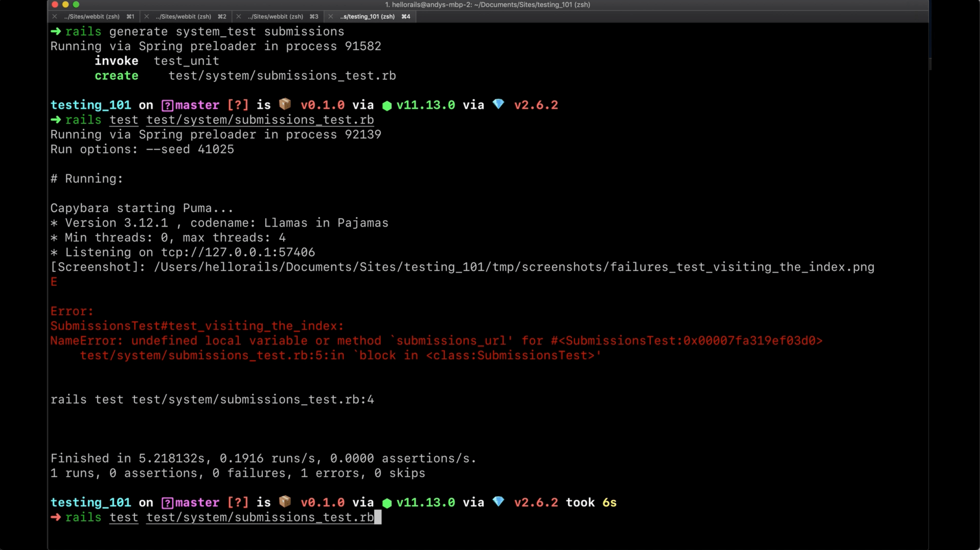Screen dimensions: 980x550
Task: Click 'Finished in 5.218132s' summary line
Action: point(263,458)
